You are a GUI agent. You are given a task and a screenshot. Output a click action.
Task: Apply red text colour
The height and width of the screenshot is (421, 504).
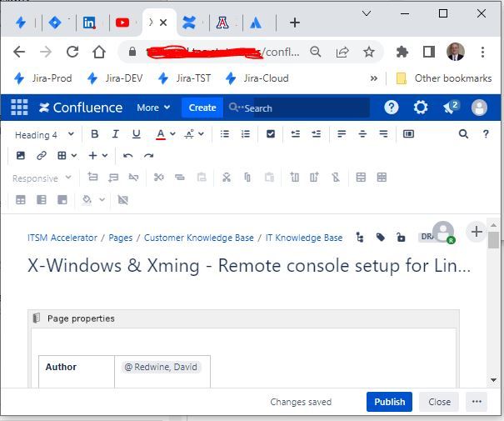pyautogui.click(x=161, y=134)
